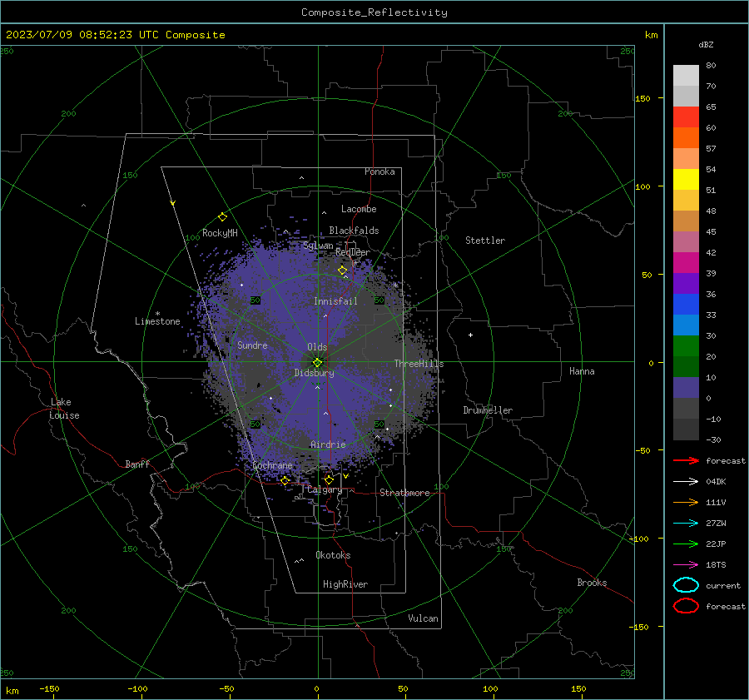Viewport: 749px width, 700px height.
Task: Click the Limestone label
Action: point(157,321)
